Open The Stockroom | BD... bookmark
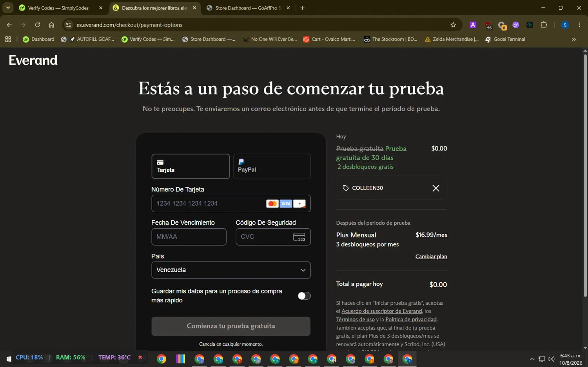588x367 pixels. (x=390, y=39)
